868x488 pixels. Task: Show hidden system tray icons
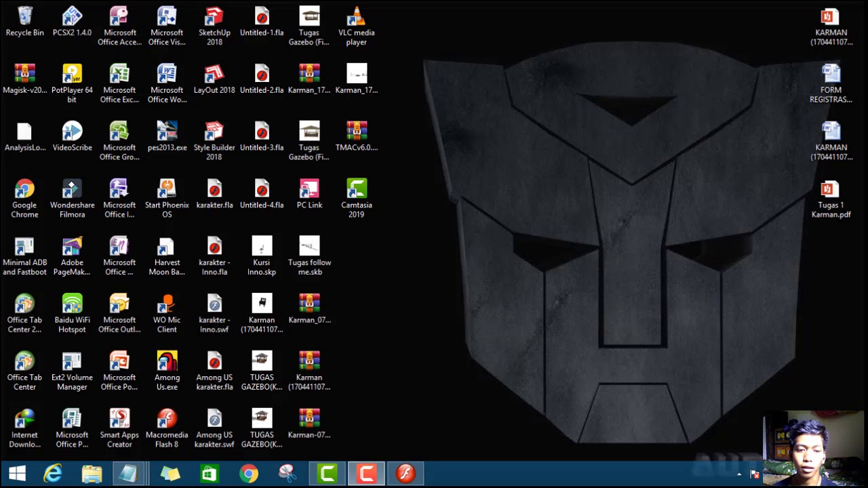coord(739,474)
